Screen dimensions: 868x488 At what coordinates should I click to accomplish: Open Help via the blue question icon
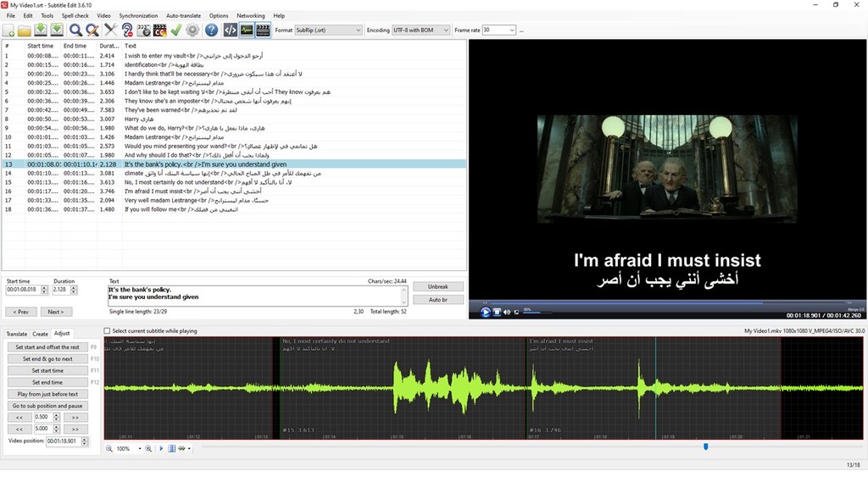[x=211, y=30]
